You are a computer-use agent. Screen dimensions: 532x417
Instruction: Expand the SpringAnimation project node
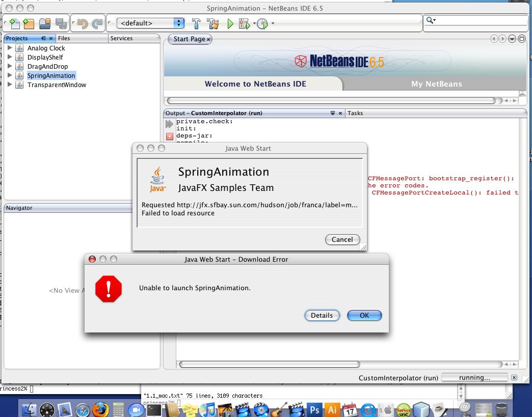10,75
